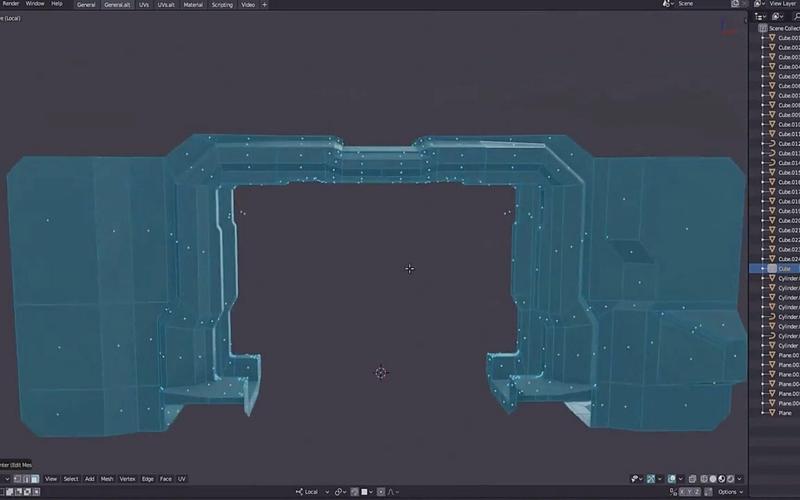Screen dimensions: 800x500
Task: Click the mesh icon of the Plane row
Action: 772,413
